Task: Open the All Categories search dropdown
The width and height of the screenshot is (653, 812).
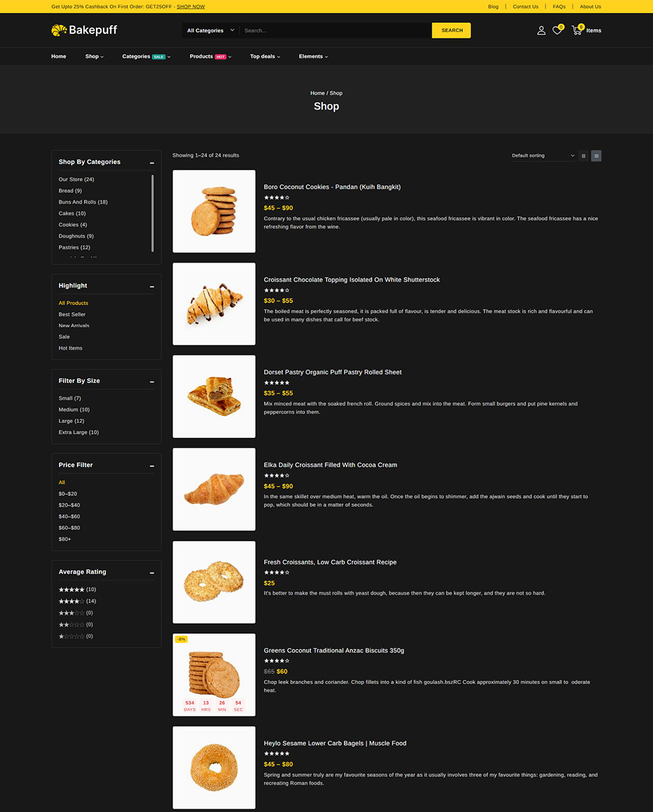Action: 210,30
